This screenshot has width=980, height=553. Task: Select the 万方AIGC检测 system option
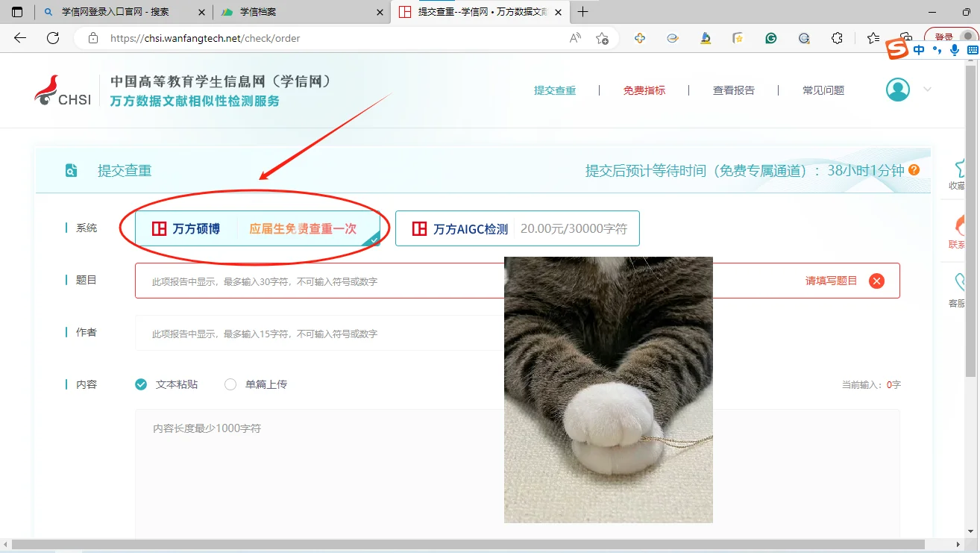517,228
